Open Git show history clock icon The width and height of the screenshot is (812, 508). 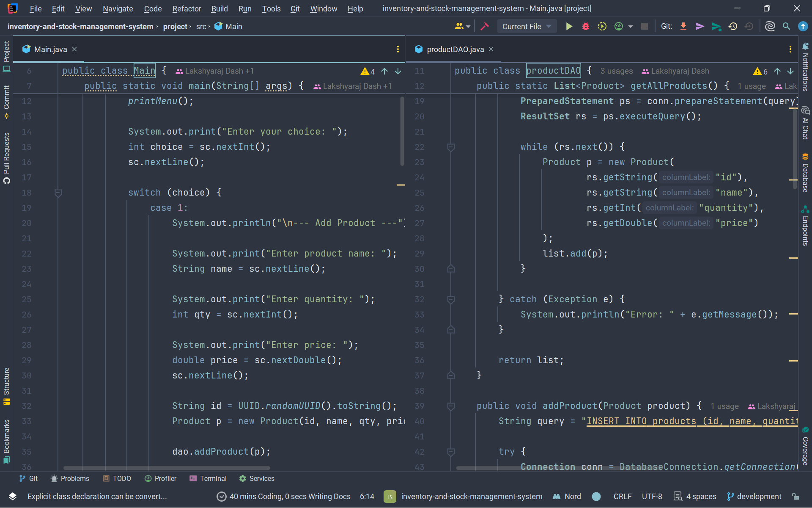pos(733,27)
